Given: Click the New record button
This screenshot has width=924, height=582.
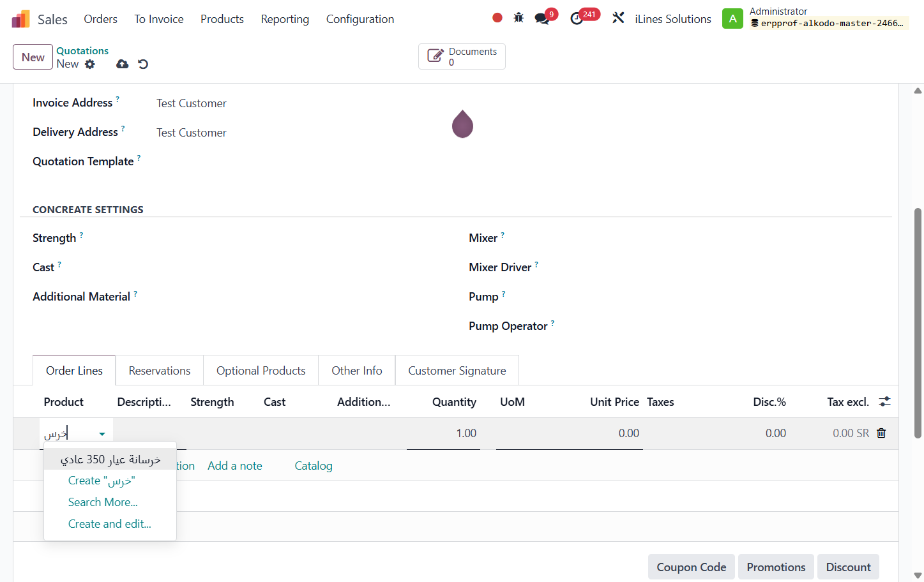Looking at the screenshot, I should 33,57.
